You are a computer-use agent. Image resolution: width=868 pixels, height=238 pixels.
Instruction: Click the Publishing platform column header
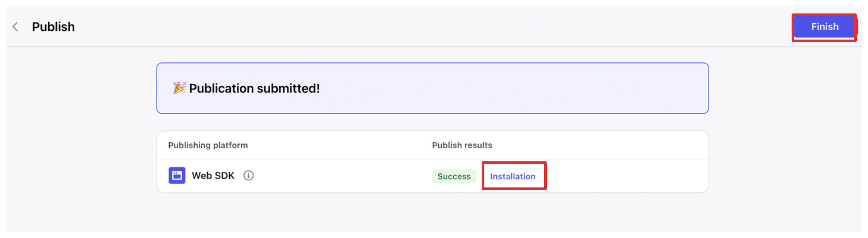click(208, 145)
